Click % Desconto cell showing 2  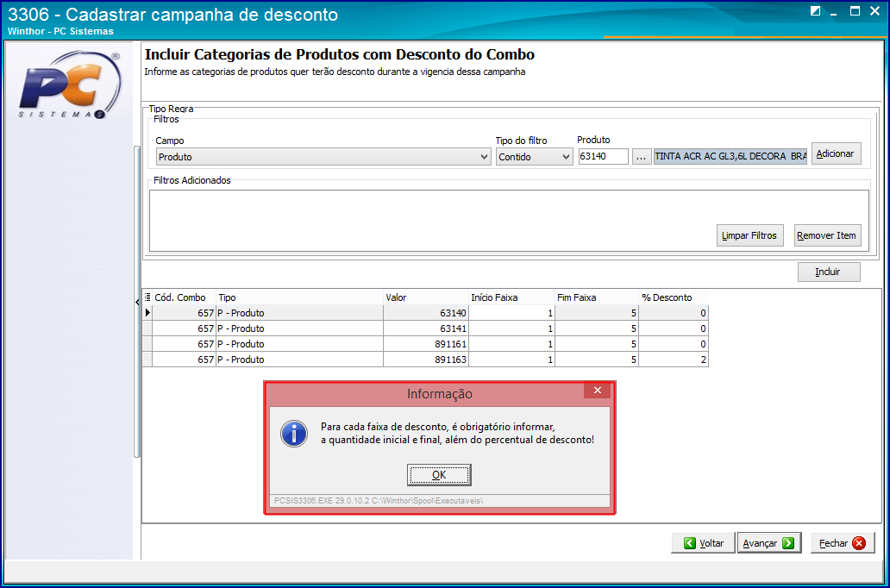pos(674,360)
